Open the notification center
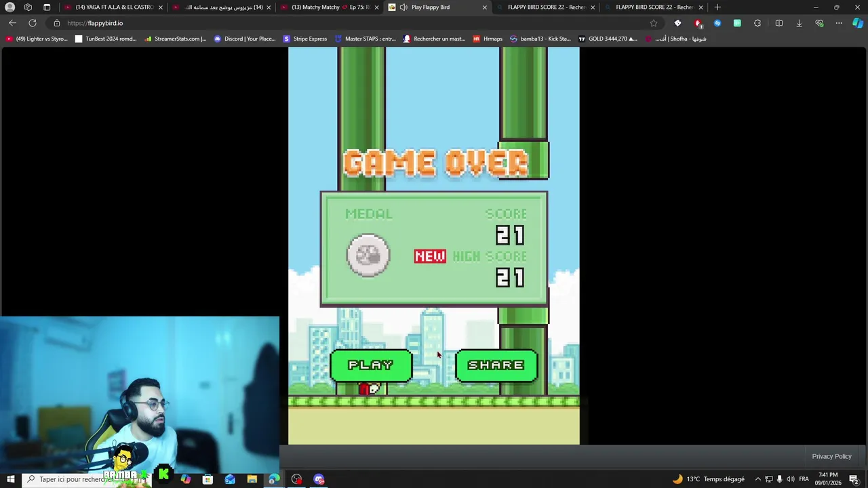This screenshot has width=868, height=488. click(x=854, y=479)
